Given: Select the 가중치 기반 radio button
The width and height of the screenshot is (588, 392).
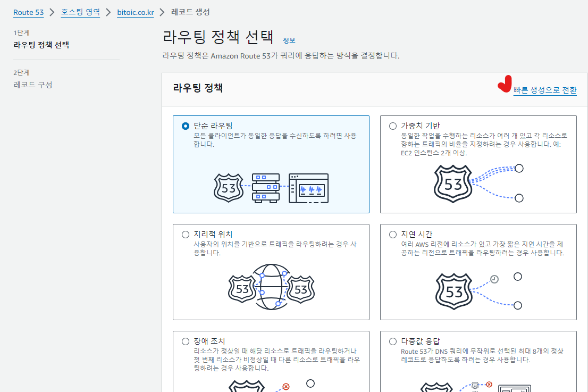Looking at the screenshot, I should tap(393, 126).
